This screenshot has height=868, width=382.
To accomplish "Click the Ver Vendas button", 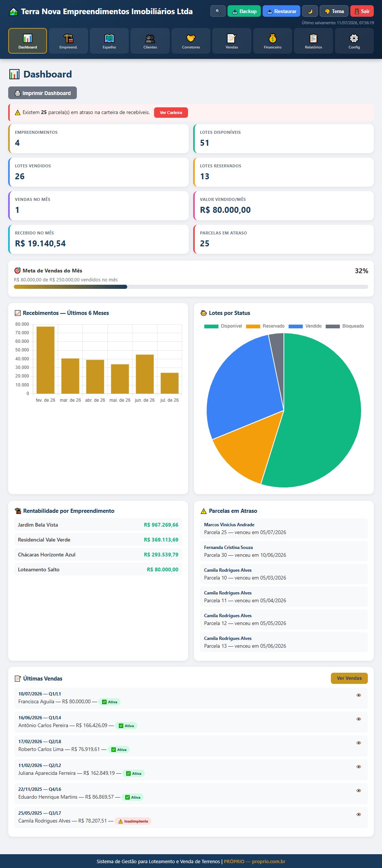I will [x=349, y=678].
